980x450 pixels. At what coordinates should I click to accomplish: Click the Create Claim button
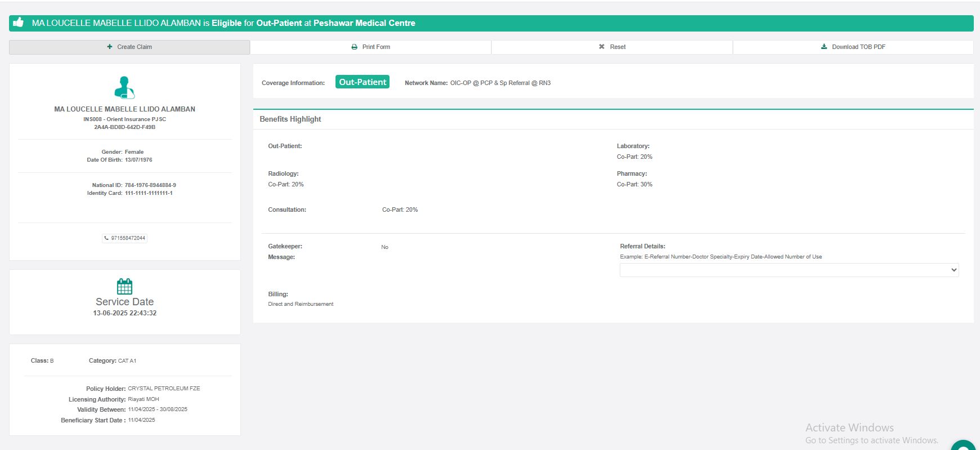coord(129,47)
